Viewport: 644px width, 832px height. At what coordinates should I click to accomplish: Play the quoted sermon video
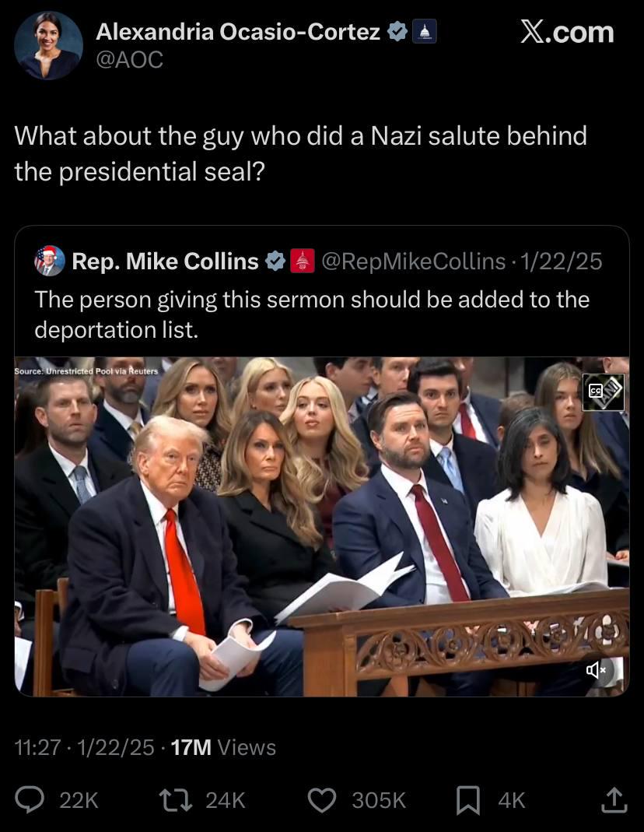tap(322, 526)
